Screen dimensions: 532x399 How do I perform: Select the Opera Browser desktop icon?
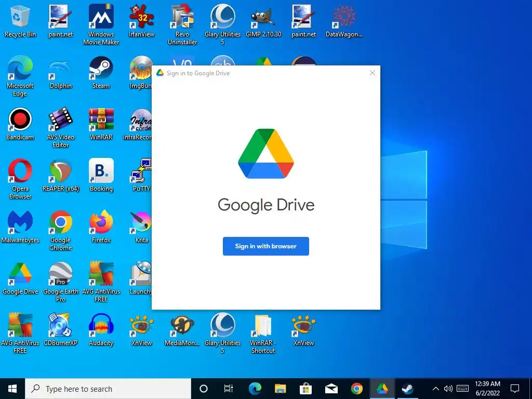(20, 179)
